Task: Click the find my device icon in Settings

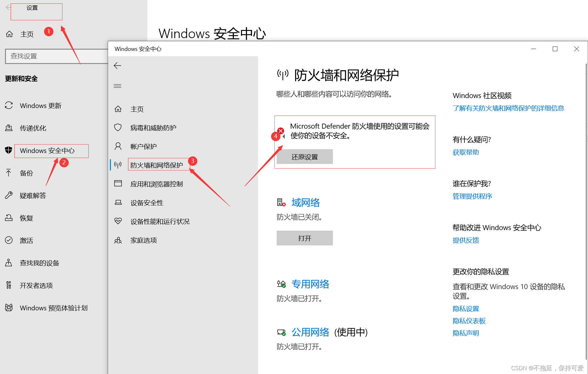Action: pyautogui.click(x=9, y=263)
